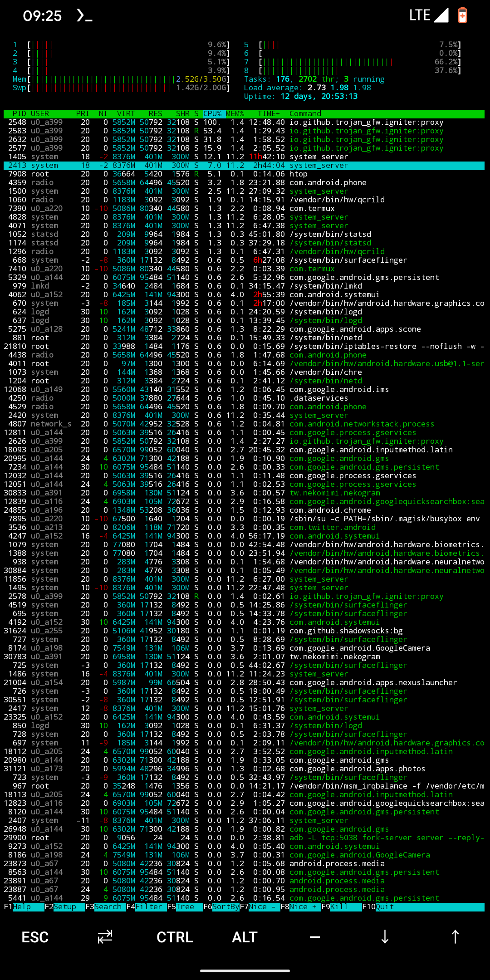Sort by the Command column header

coord(305,114)
